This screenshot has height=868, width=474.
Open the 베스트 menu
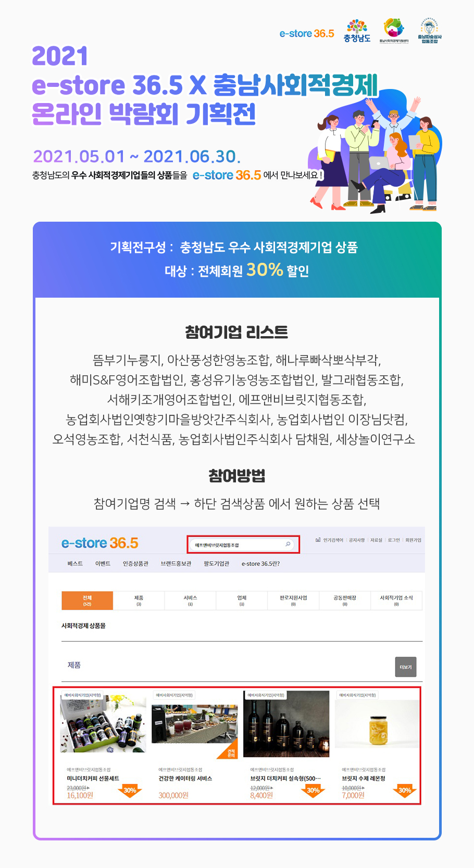coord(75,564)
